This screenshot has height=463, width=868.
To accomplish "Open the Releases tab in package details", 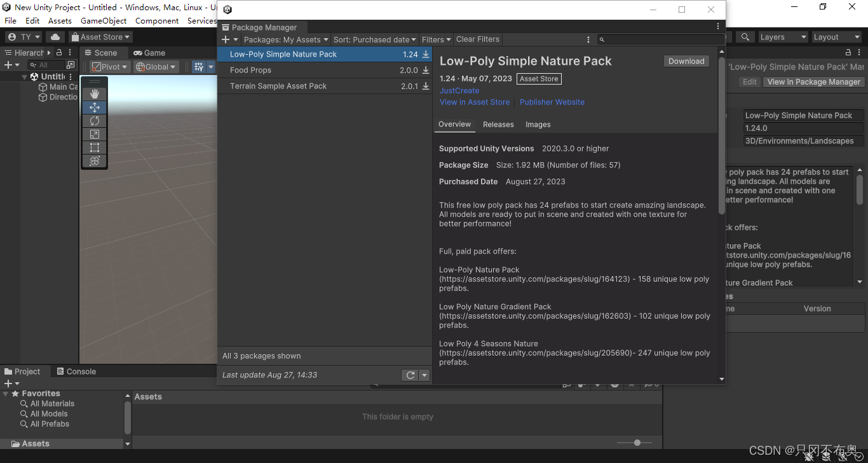I will [498, 125].
